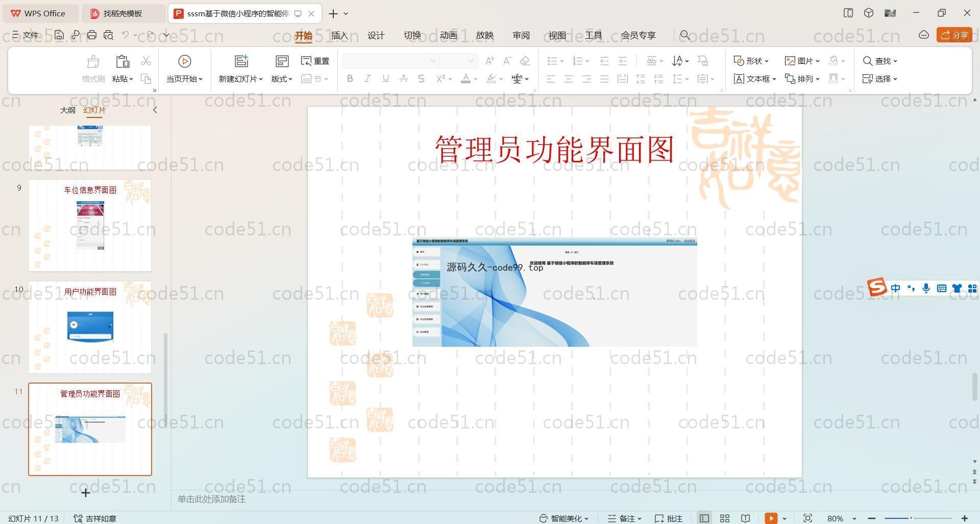The width and height of the screenshot is (980, 524).
Task: Click the notes area to add notes
Action: coord(211,499)
